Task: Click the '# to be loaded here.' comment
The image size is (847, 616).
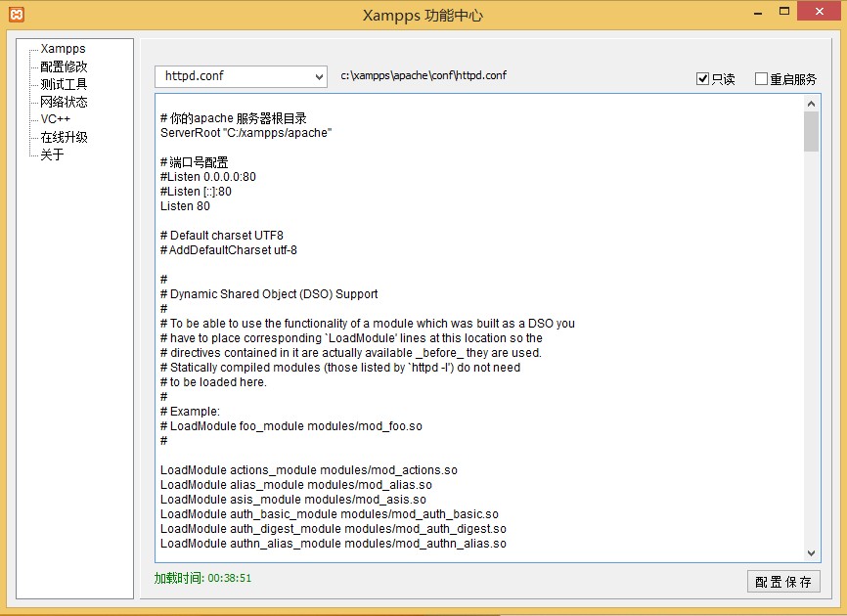Action: (x=213, y=382)
